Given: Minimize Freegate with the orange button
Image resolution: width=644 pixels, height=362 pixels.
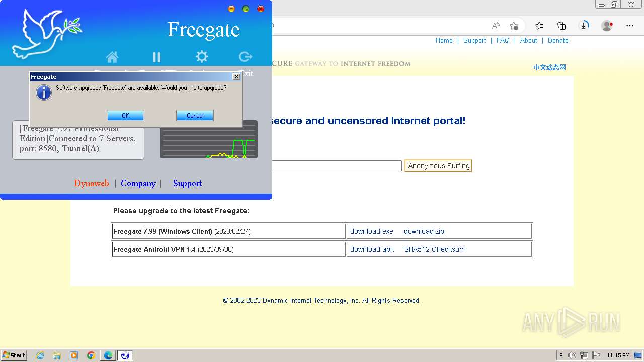Looking at the screenshot, I should pyautogui.click(x=231, y=9).
